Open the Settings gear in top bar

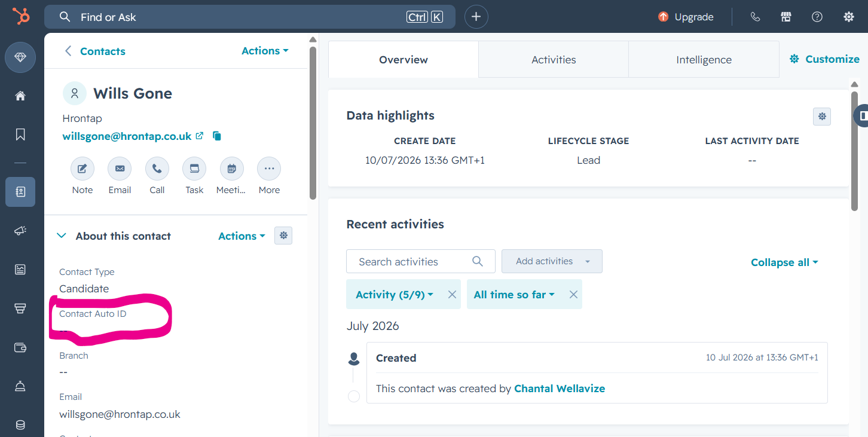pyautogui.click(x=848, y=17)
